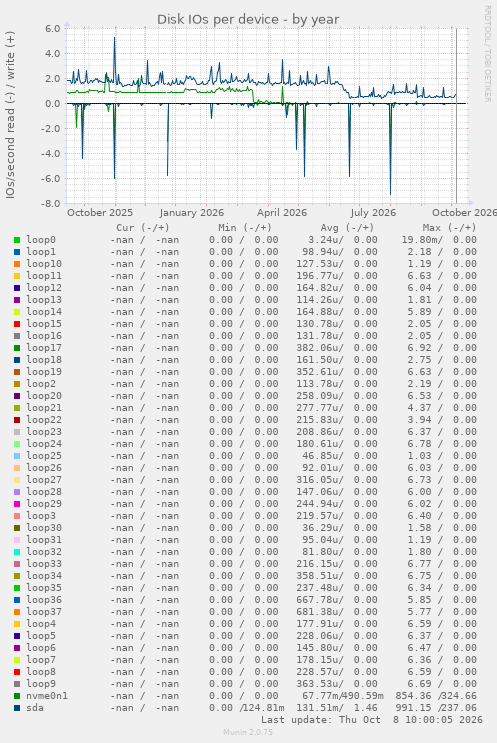Select the 'loop1' legend label
This screenshot has height=743, width=497.
click(41, 252)
